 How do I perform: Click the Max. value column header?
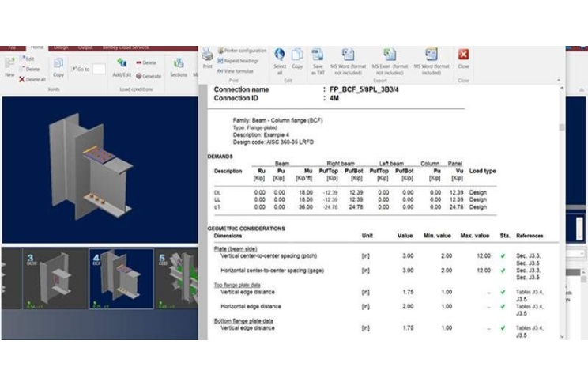(475, 236)
